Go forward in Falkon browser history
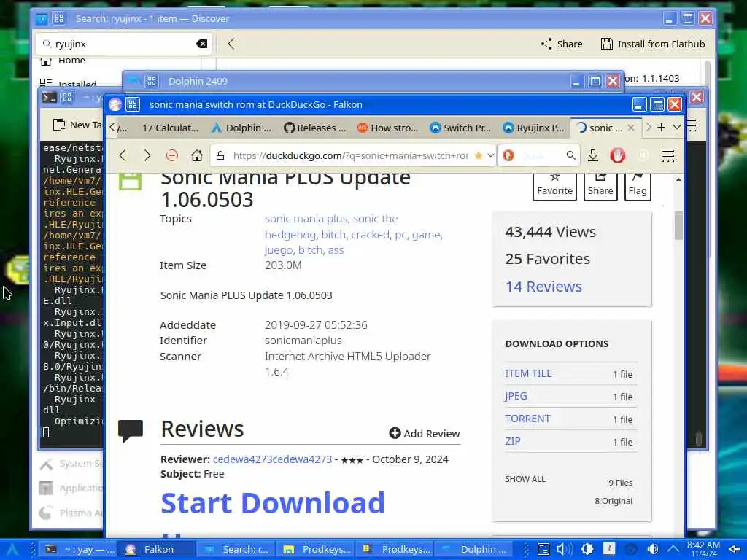The image size is (747, 560). click(x=147, y=155)
